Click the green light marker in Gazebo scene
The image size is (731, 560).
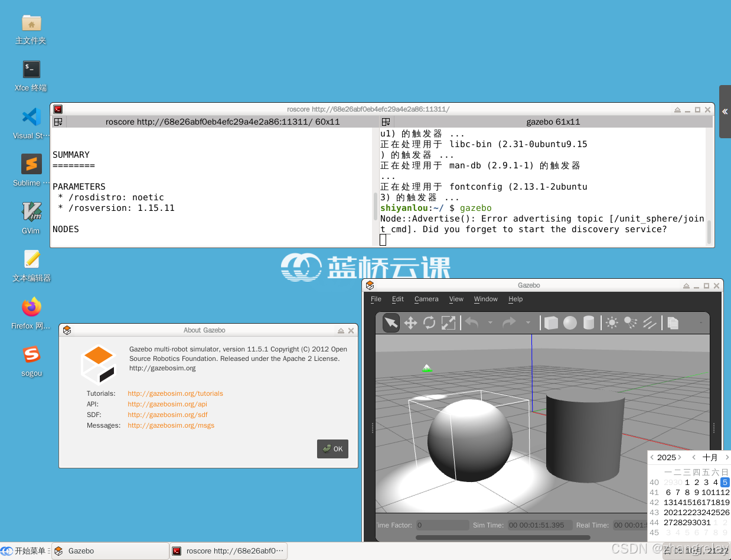[x=427, y=368]
